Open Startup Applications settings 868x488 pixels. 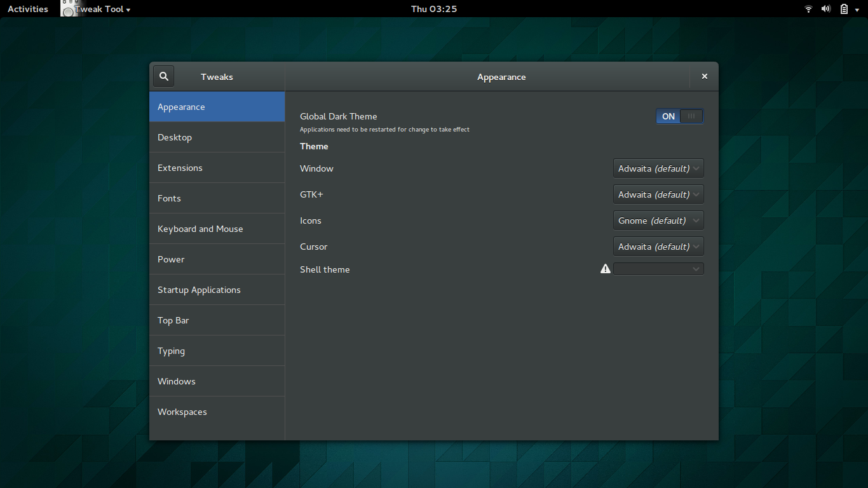click(217, 289)
